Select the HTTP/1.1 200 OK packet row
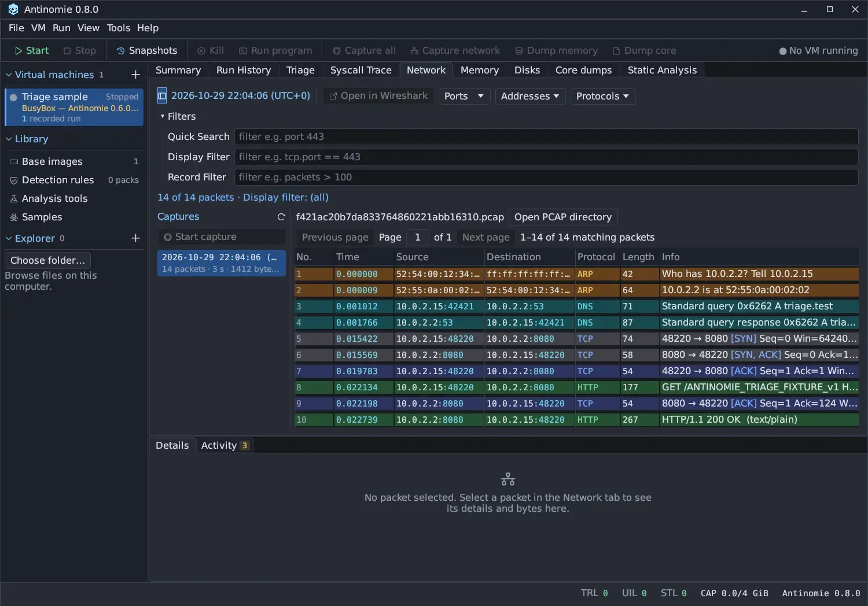 576,420
